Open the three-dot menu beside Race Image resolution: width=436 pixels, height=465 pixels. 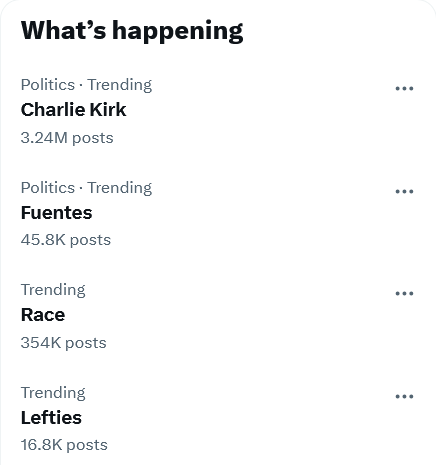(x=404, y=293)
